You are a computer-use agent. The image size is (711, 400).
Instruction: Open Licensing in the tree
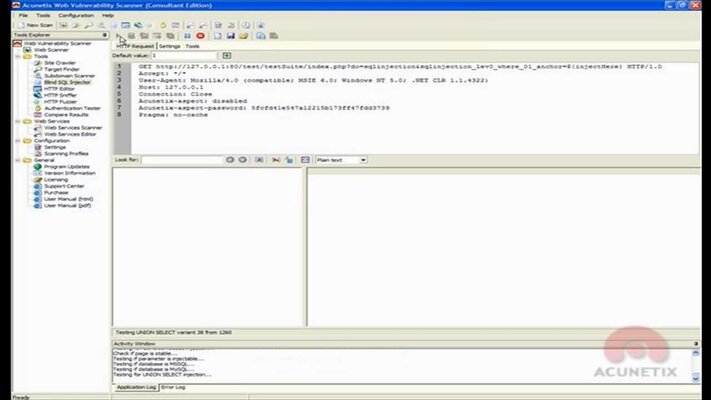[56, 180]
